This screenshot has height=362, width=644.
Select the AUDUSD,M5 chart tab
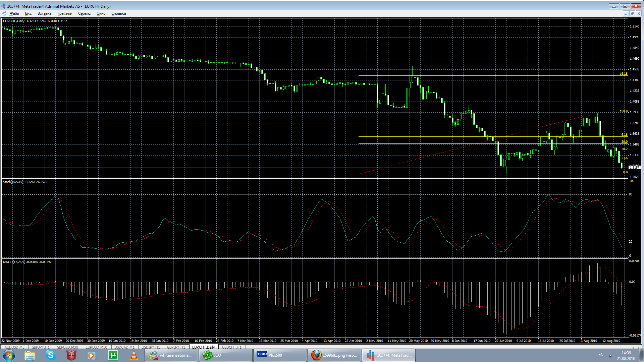click(x=14, y=347)
